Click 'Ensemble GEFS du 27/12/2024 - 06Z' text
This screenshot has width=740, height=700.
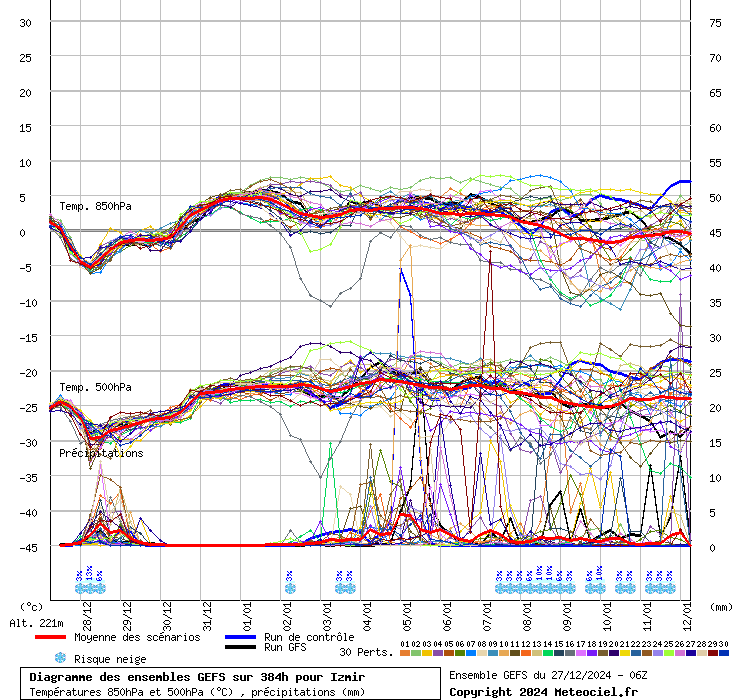point(548,675)
